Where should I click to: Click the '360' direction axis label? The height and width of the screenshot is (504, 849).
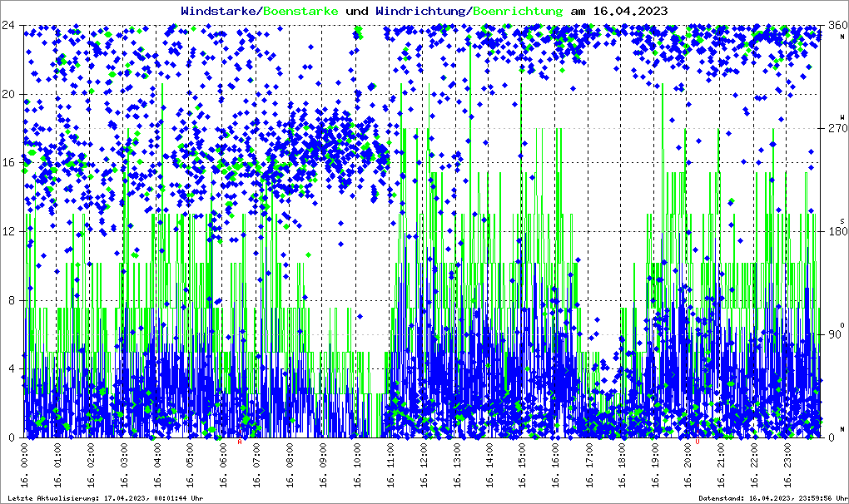pyautogui.click(x=837, y=25)
